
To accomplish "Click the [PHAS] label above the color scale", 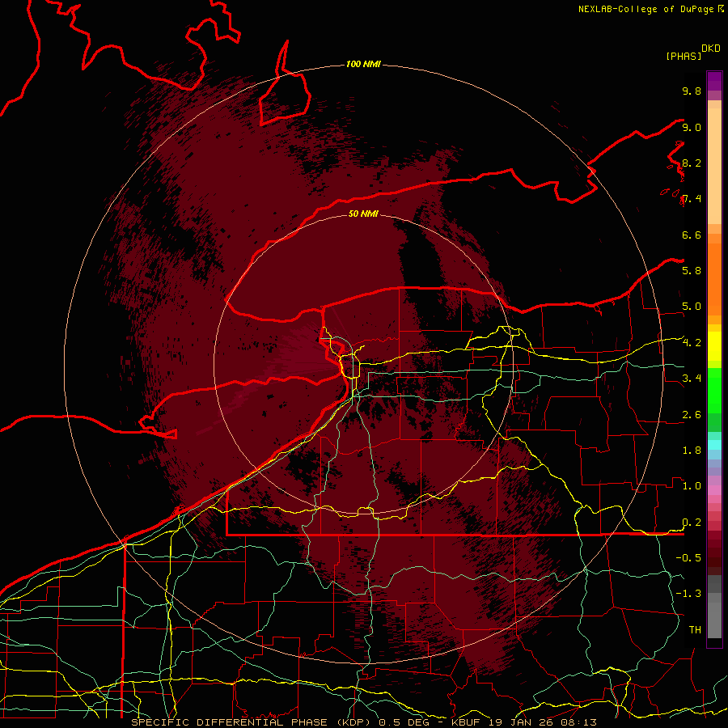I will [x=683, y=57].
